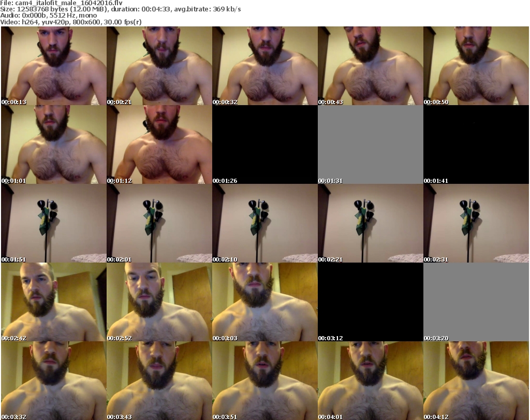Click the Audio info line

48,16
